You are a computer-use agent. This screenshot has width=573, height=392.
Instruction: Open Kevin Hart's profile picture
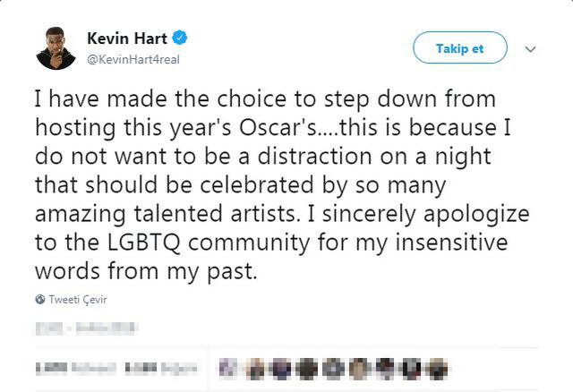56,47
